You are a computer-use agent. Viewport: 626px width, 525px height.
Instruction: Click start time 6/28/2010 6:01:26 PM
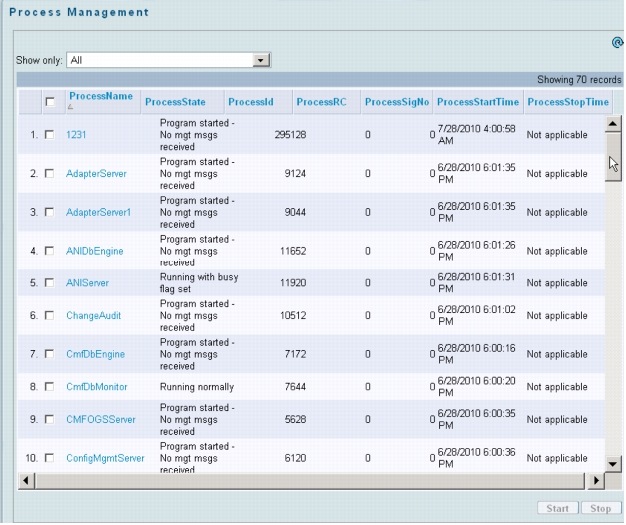tap(477, 251)
